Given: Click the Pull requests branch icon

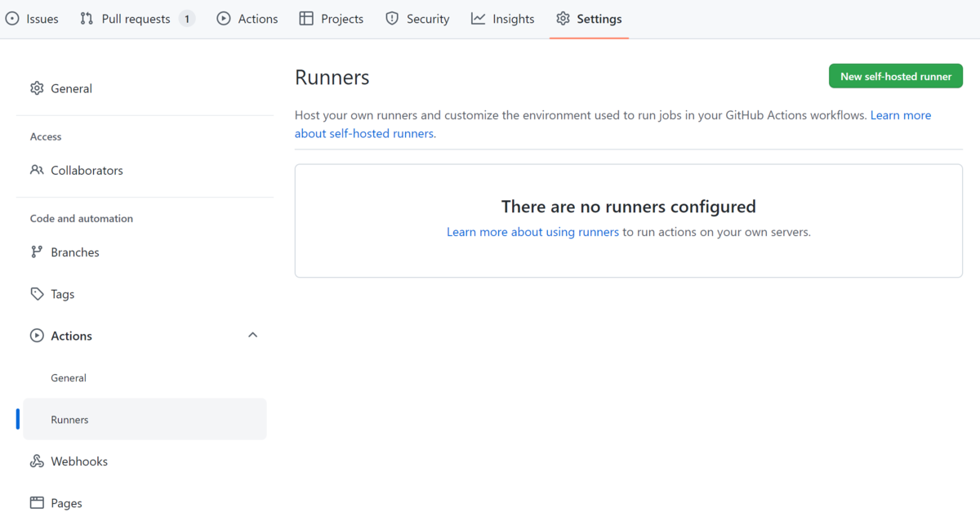Looking at the screenshot, I should (x=87, y=19).
